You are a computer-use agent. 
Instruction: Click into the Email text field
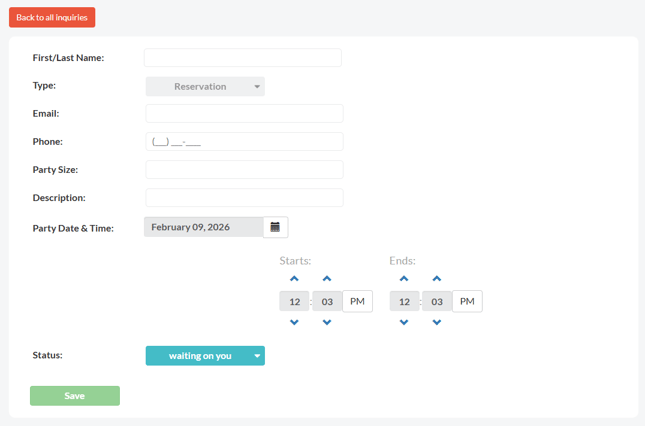244,114
